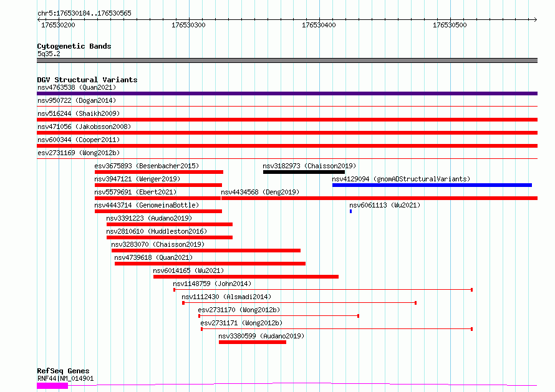Open the nsv950722 (Dogan2014) variant label
555x392 pixels.
[77, 100]
